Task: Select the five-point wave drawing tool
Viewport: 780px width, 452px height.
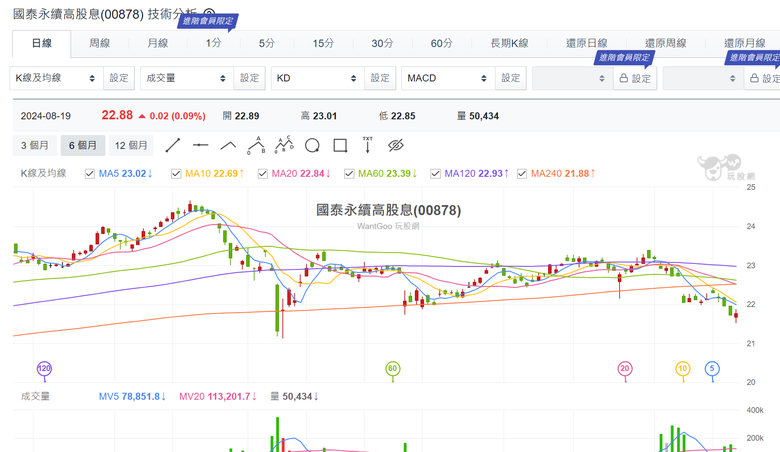Action: point(284,145)
